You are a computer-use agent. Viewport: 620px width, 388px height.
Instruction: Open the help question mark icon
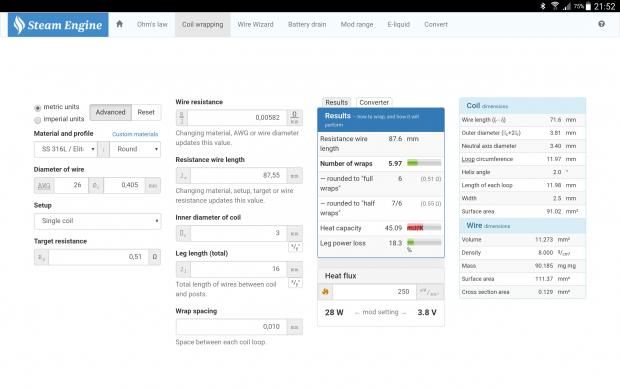click(x=601, y=24)
